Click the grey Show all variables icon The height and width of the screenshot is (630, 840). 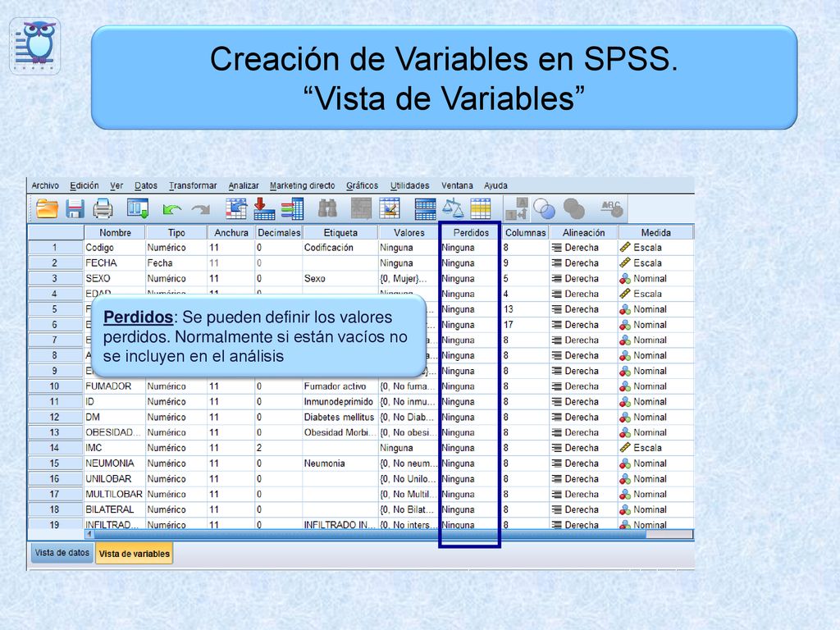(573, 209)
